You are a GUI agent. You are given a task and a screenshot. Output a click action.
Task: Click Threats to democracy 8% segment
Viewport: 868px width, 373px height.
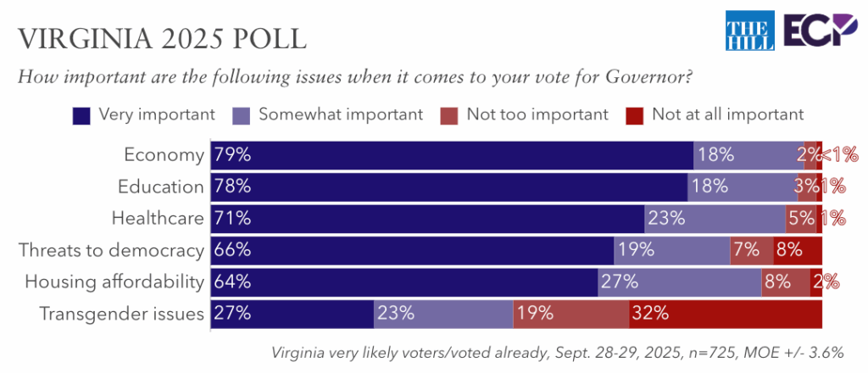(x=798, y=250)
